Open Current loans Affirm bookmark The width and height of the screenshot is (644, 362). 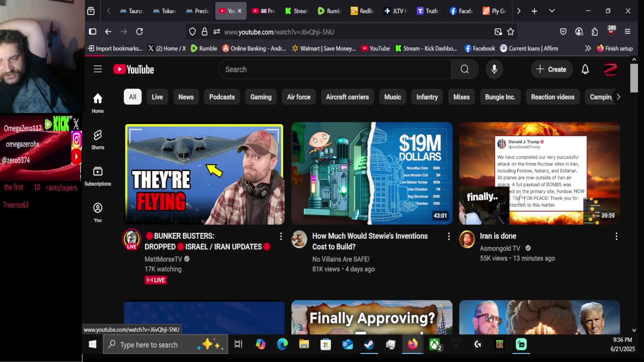point(529,48)
